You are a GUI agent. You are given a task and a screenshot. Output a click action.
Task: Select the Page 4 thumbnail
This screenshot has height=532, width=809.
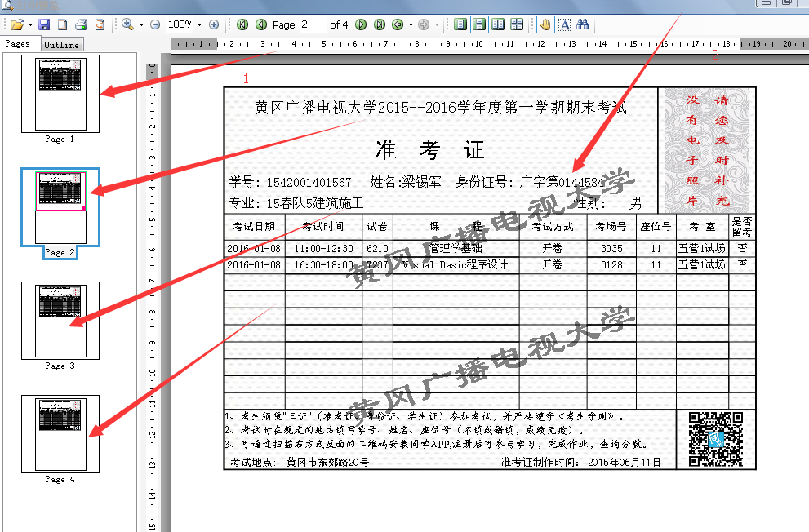pyautogui.click(x=60, y=434)
